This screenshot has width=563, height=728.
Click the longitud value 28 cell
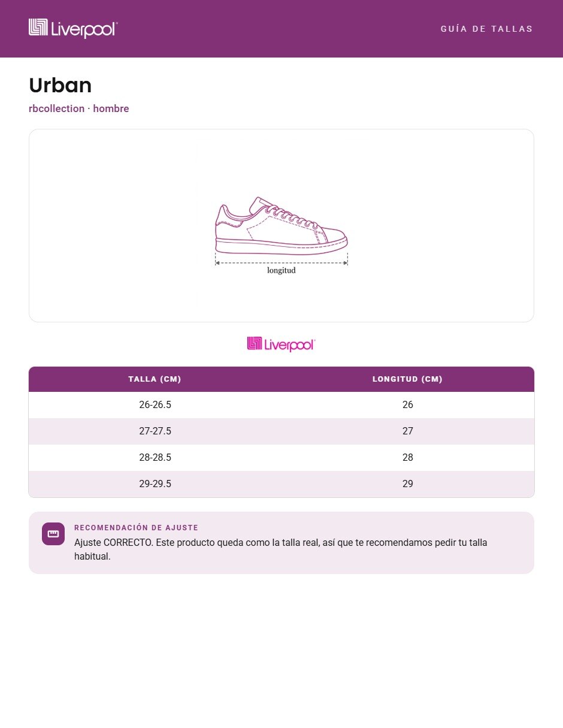click(x=407, y=458)
